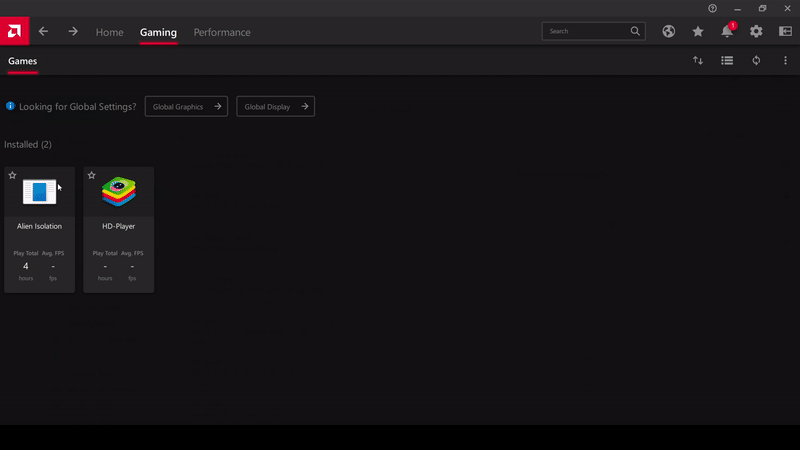Click the HD-Player title text
The height and width of the screenshot is (450, 800).
point(118,226)
